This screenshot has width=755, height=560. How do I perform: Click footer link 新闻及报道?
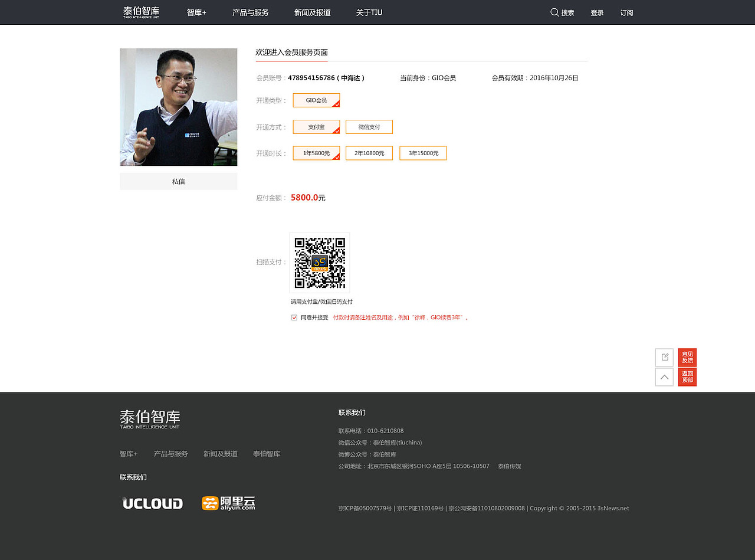[221, 454]
